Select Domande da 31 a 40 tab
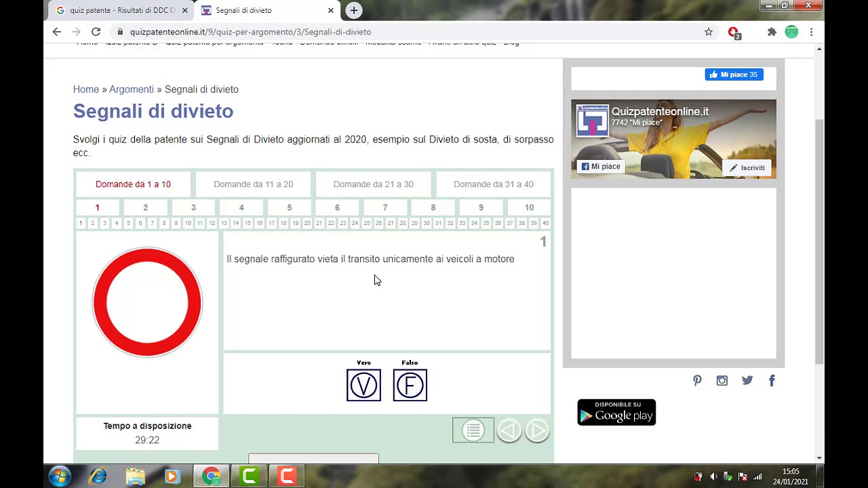 point(494,184)
